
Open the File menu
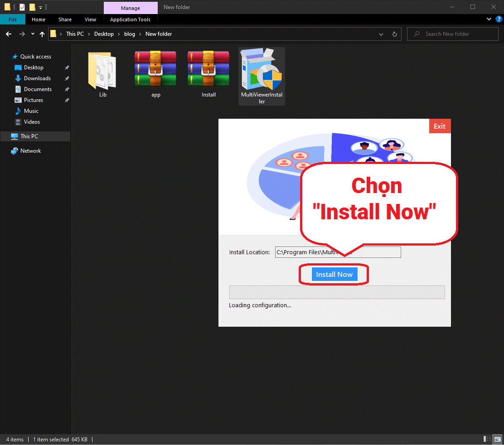[x=13, y=19]
